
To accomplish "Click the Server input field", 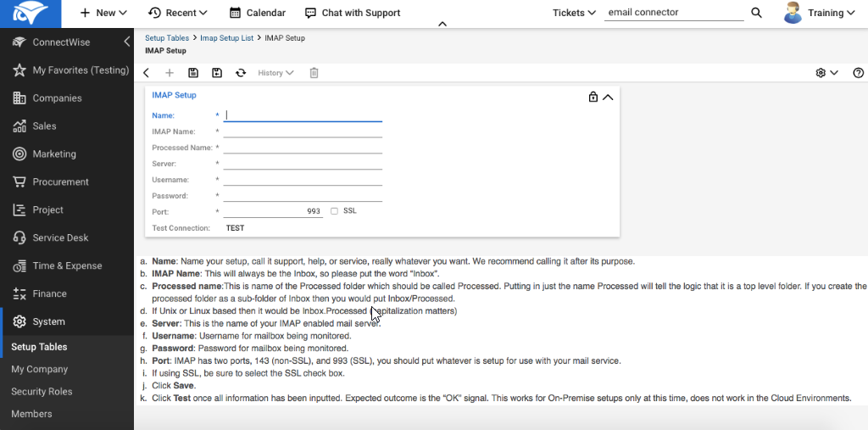I will [303, 164].
